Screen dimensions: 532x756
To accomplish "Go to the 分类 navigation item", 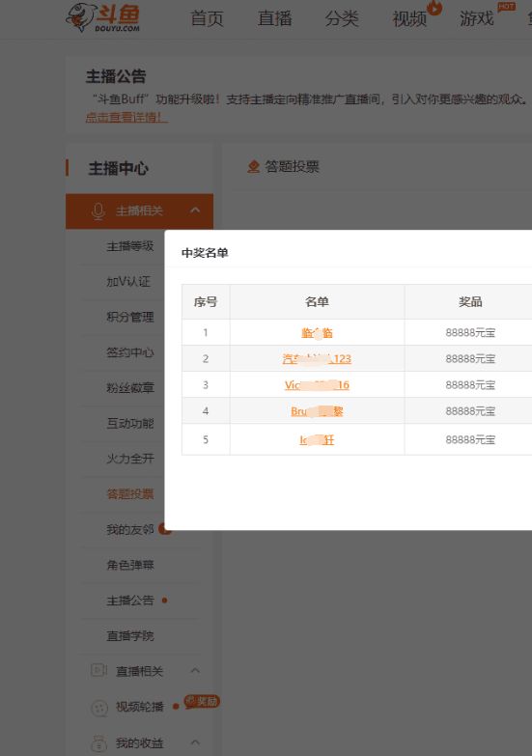I will tap(342, 18).
